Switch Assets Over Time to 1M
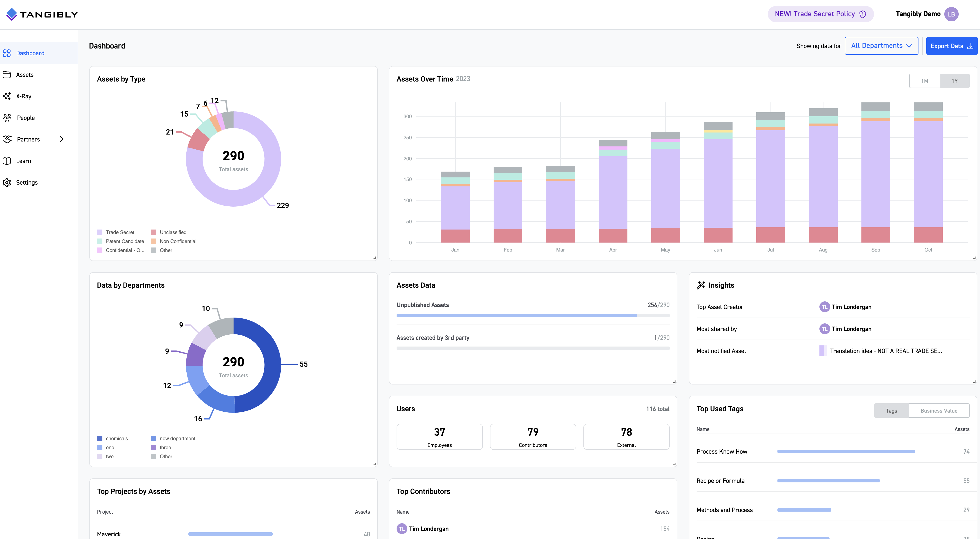980x539 pixels. coord(925,81)
